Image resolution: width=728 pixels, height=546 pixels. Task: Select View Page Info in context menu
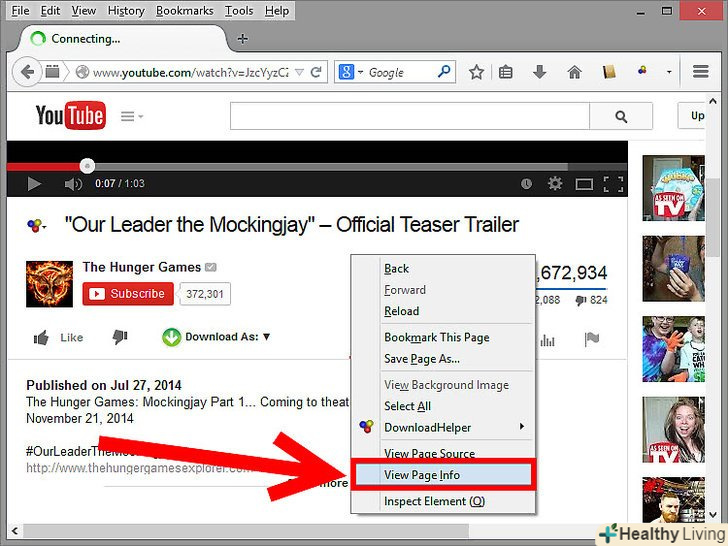(442, 475)
